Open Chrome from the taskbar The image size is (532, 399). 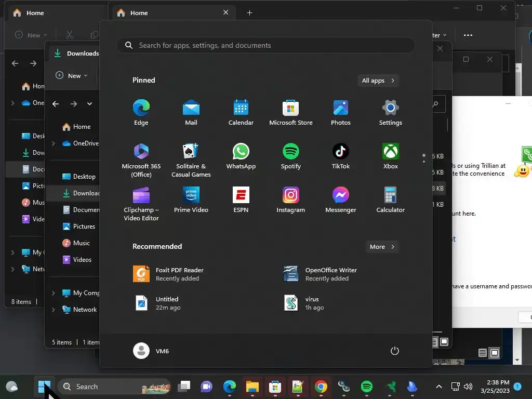tap(321, 387)
